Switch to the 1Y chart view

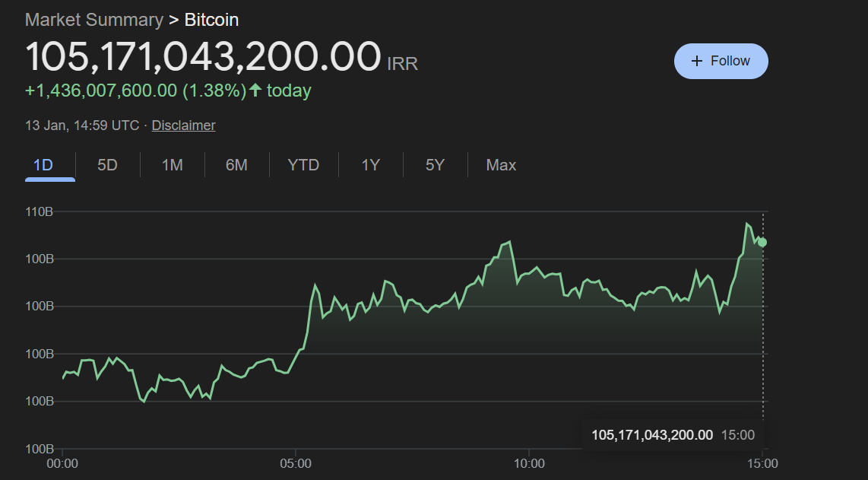pos(369,164)
